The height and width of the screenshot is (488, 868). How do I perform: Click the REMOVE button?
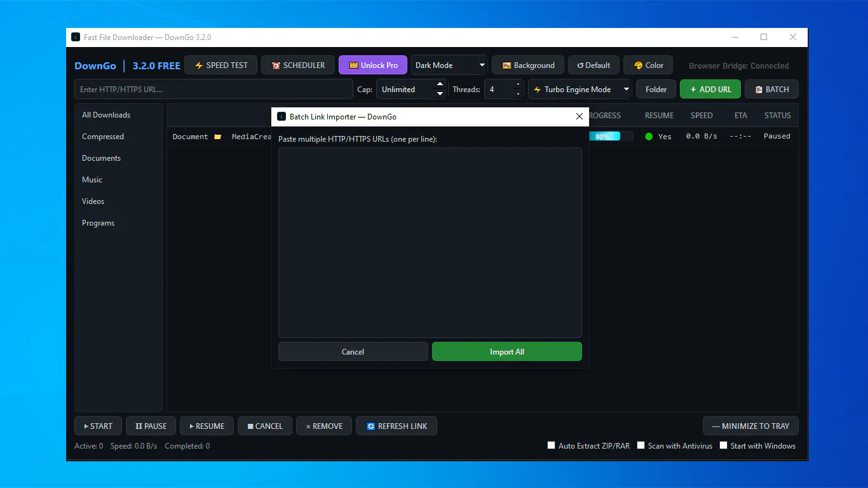pos(324,426)
